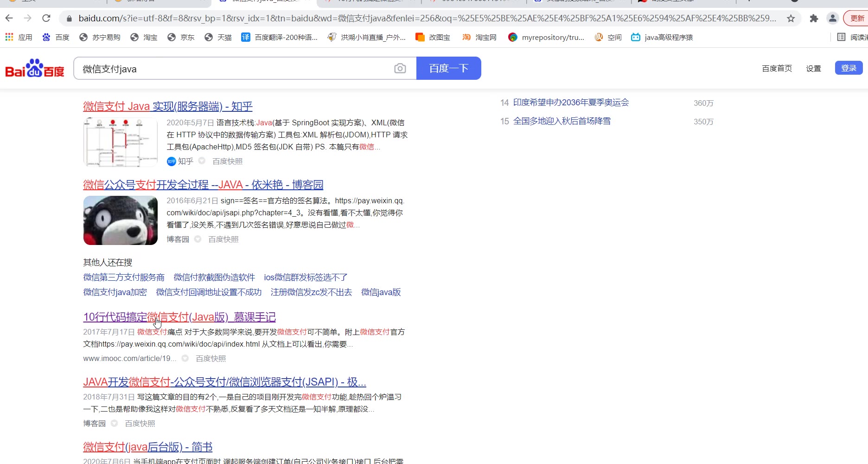Open the 百度 bookmark
This screenshot has height=464, width=868.
coord(56,37)
